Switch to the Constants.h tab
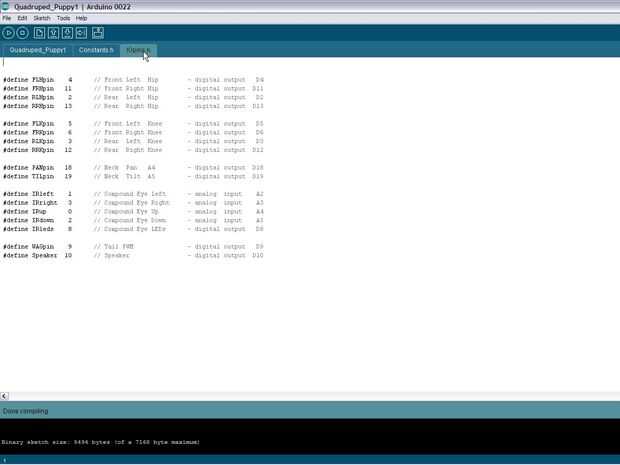This screenshot has height=465, width=620. click(x=96, y=50)
